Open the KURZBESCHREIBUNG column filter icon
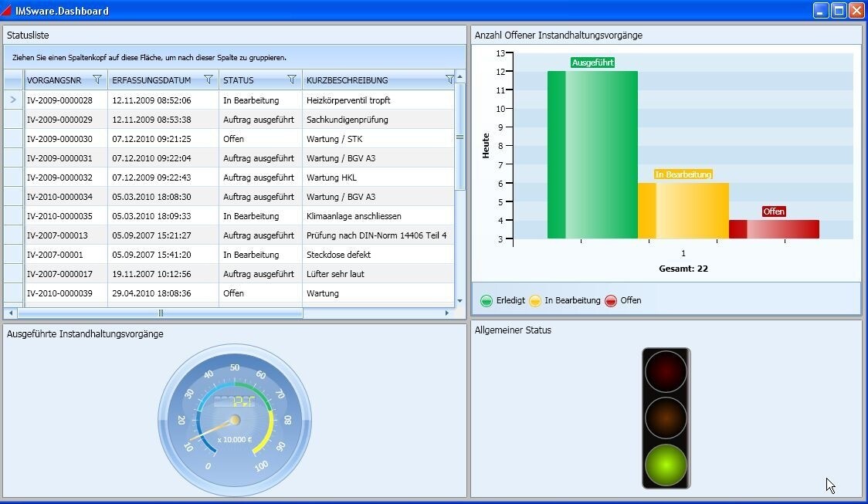The height and width of the screenshot is (504, 868). pos(449,79)
